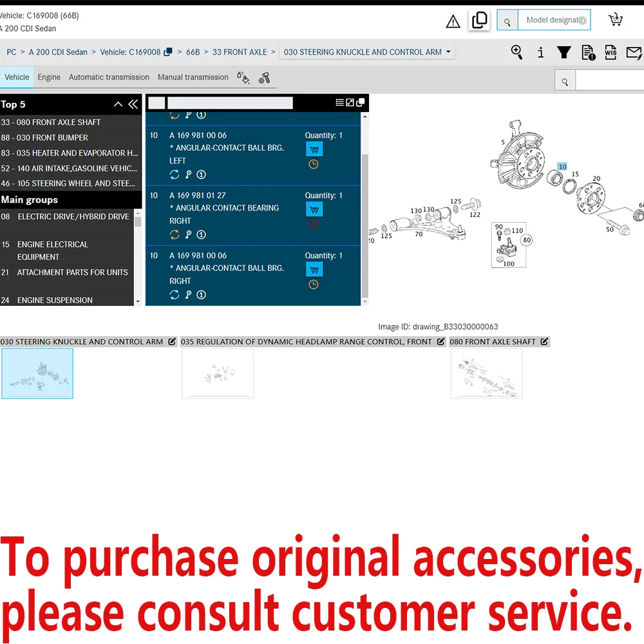Screen dimensions: 644x644
Task: Open the Manual transmission tab
Action: (x=193, y=77)
